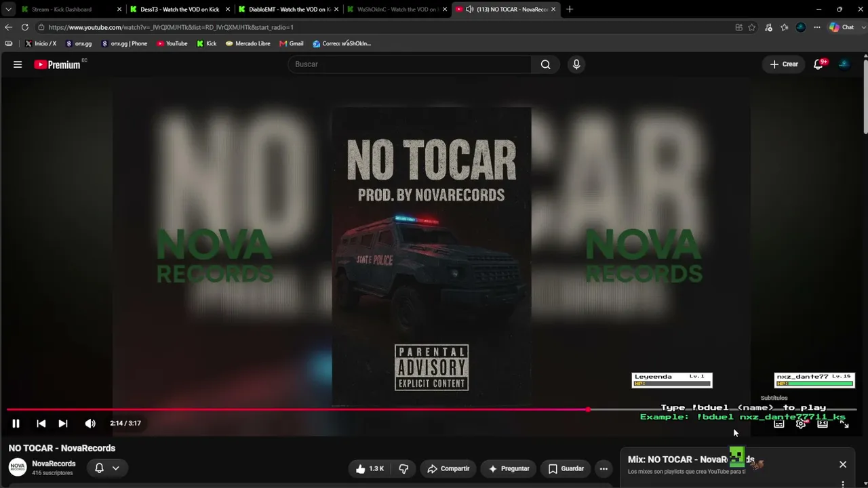Skip to the previous video
Screen dimensions: 868x488
click(x=41, y=424)
